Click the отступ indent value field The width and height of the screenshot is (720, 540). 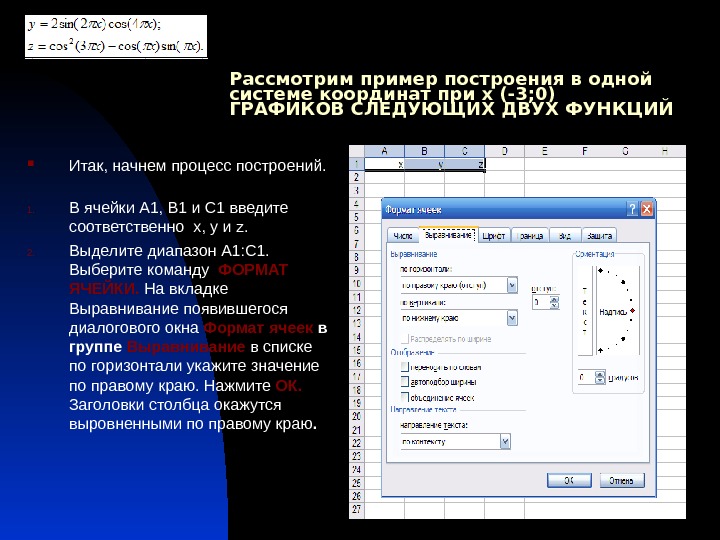coord(541,302)
